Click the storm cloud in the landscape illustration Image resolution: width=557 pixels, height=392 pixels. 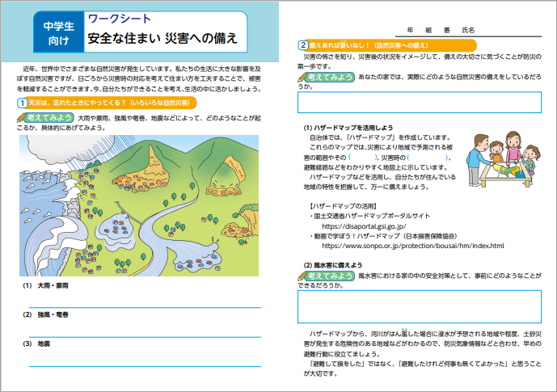(50, 152)
